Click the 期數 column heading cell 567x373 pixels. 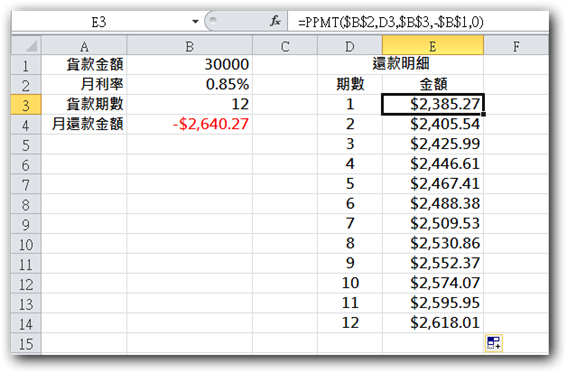pyautogui.click(x=350, y=85)
